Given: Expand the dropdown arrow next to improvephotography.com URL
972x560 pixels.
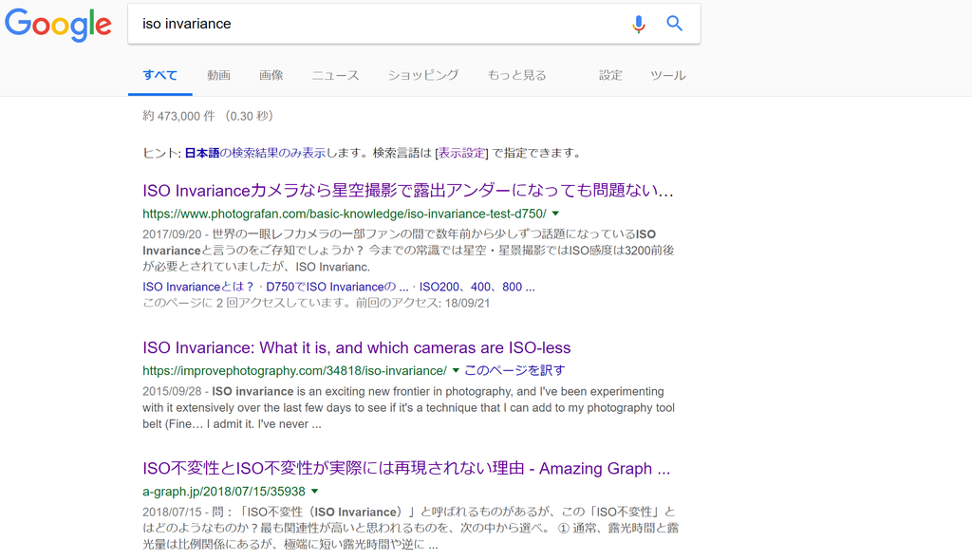Looking at the screenshot, I should point(455,371).
